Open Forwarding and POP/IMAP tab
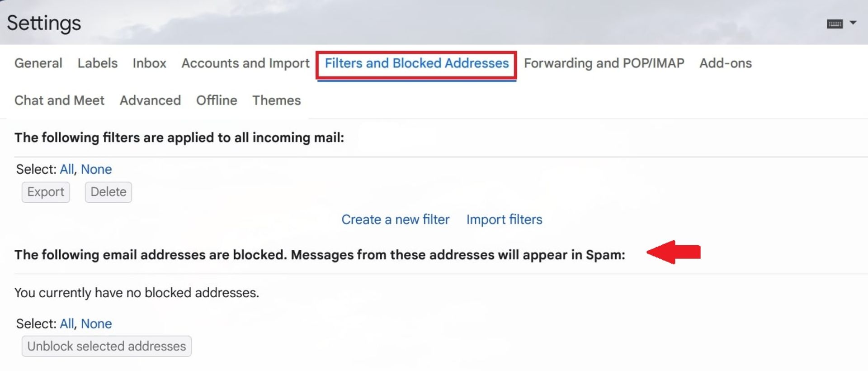868x371 pixels. point(604,63)
